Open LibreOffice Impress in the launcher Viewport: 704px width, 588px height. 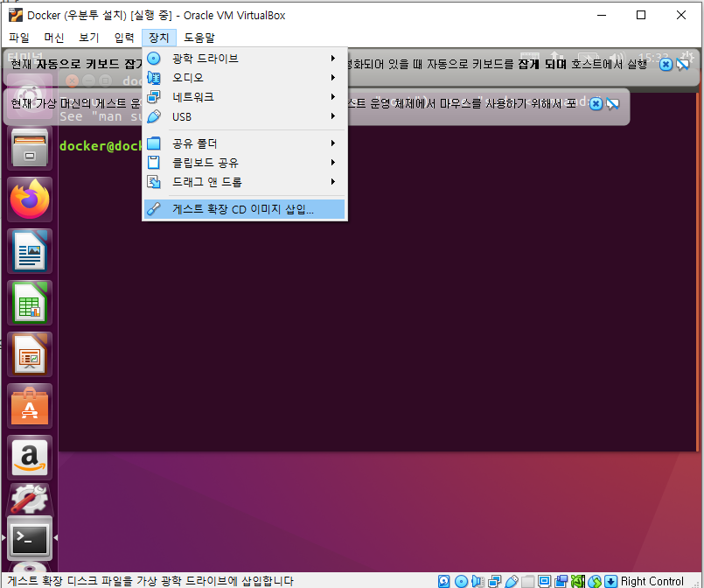pyautogui.click(x=30, y=354)
